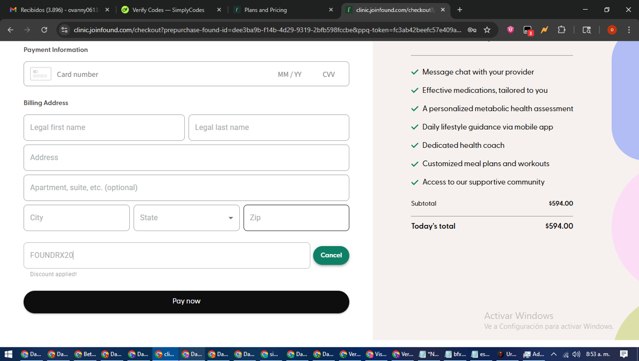The width and height of the screenshot is (639, 361).
Task: Close the Plans and Pricing tab
Action: pyautogui.click(x=331, y=10)
